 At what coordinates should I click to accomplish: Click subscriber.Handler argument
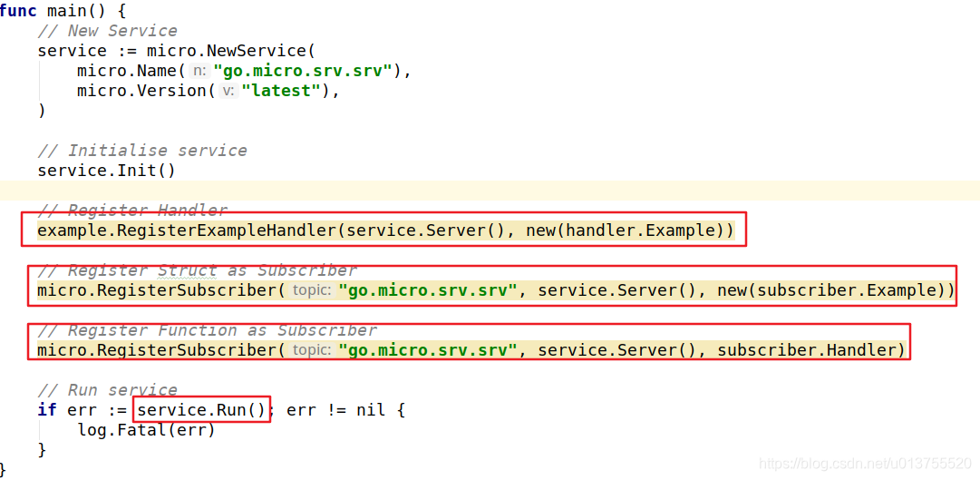[x=806, y=350]
